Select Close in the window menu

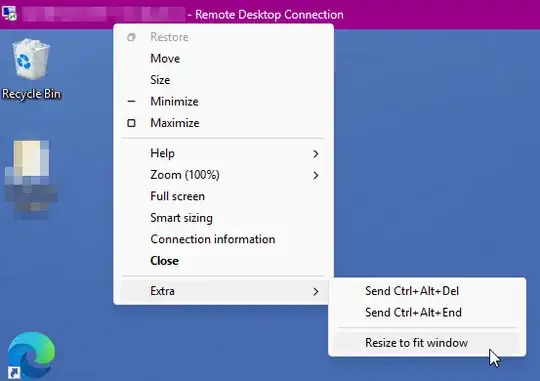pyautogui.click(x=223, y=261)
